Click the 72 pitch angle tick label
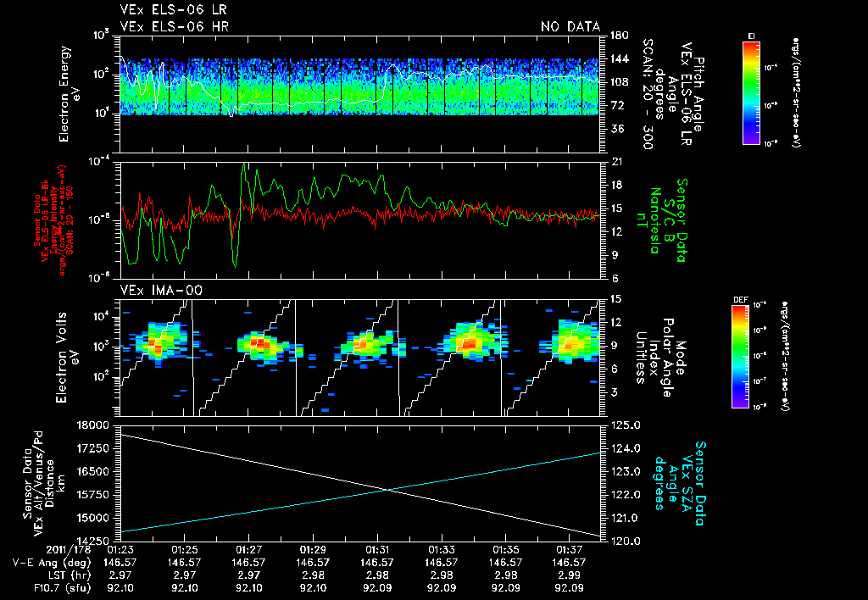 pos(617,105)
